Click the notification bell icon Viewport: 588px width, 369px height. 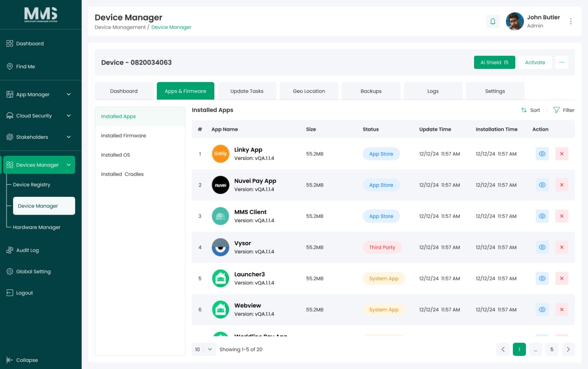(493, 21)
